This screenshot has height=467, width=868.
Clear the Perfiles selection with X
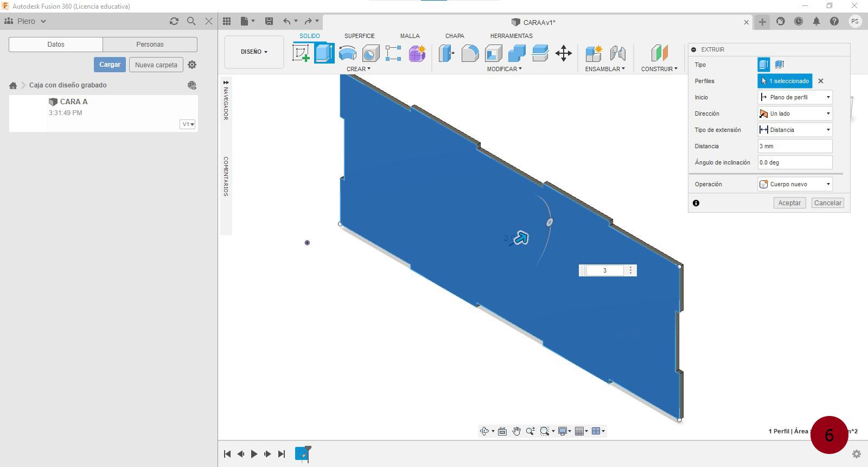coord(821,81)
